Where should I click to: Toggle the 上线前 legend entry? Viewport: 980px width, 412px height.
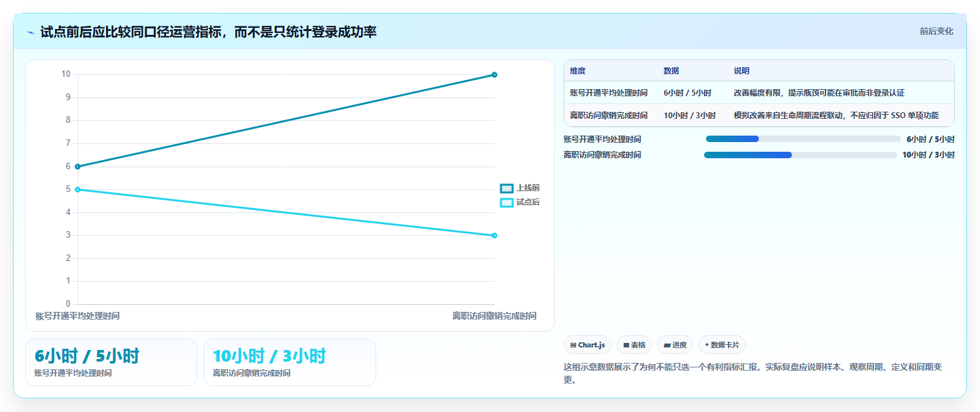520,188
